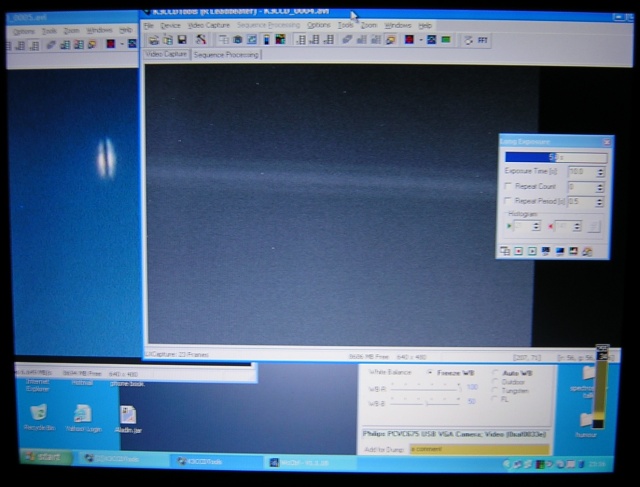The width and height of the screenshot is (640, 487).
Task: Click the Long Exposure progress bar
Action: tap(556, 157)
